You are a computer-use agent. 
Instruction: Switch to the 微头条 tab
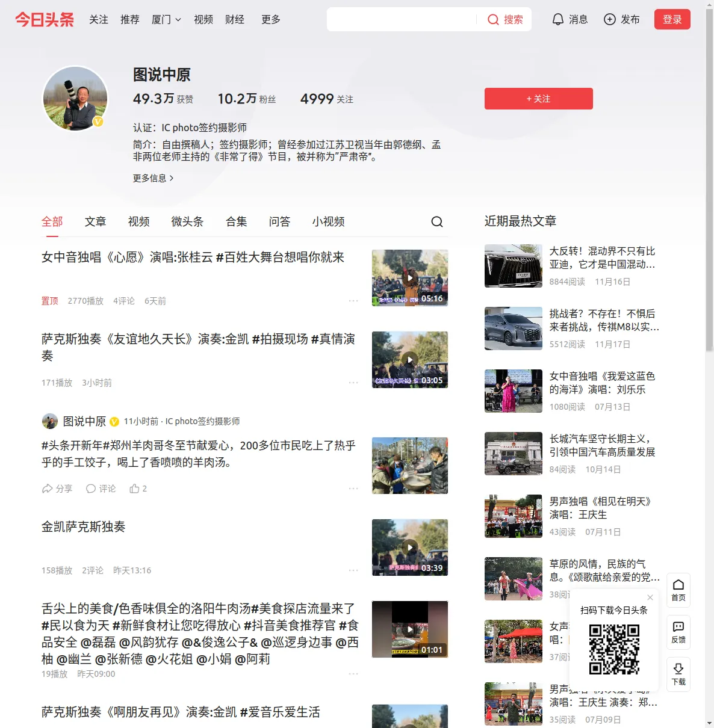click(188, 221)
